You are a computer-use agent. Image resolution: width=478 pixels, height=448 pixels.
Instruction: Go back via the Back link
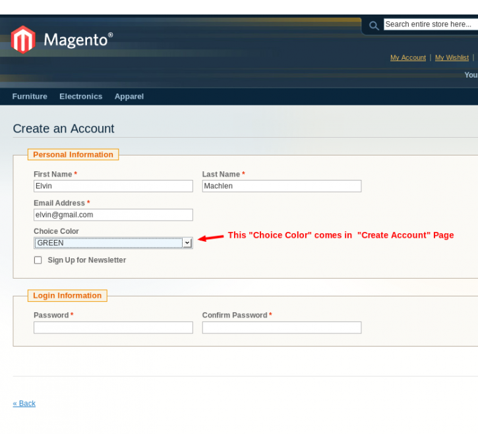[24, 403]
